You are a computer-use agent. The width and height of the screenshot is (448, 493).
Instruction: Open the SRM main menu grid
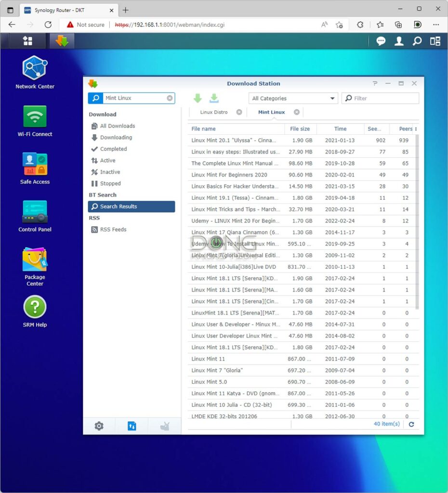click(27, 41)
